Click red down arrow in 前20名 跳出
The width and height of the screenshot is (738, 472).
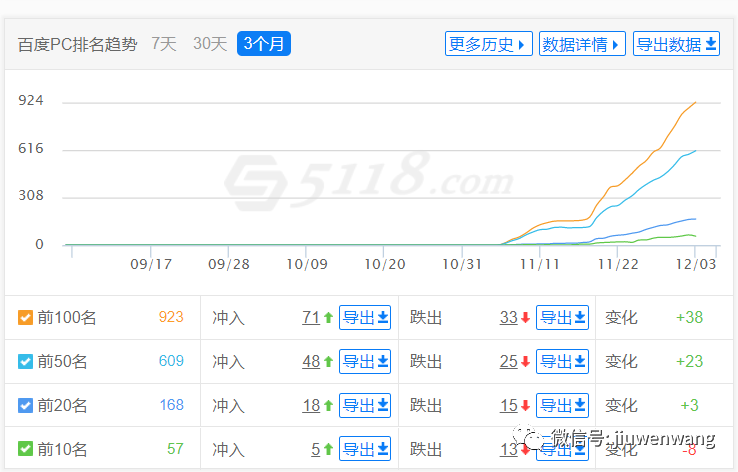(525, 406)
